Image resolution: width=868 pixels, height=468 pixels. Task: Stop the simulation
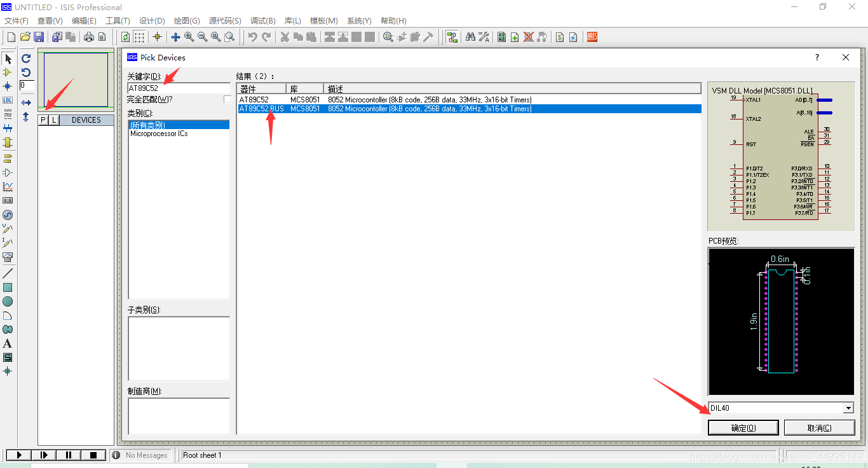click(93, 455)
